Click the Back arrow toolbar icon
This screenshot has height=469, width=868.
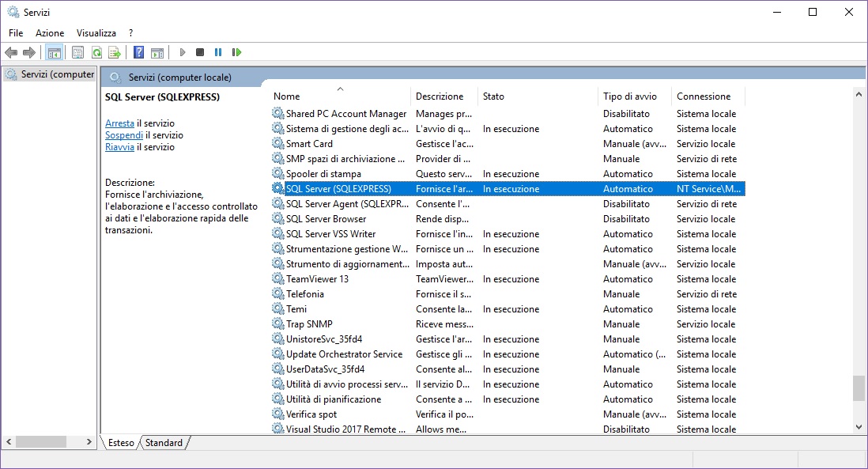click(x=11, y=53)
